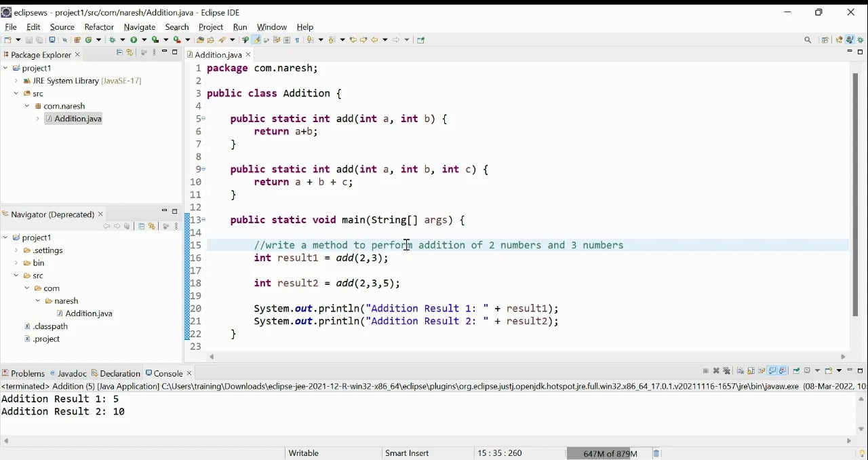Collapse project1 in Package Explorer

coord(5,68)
